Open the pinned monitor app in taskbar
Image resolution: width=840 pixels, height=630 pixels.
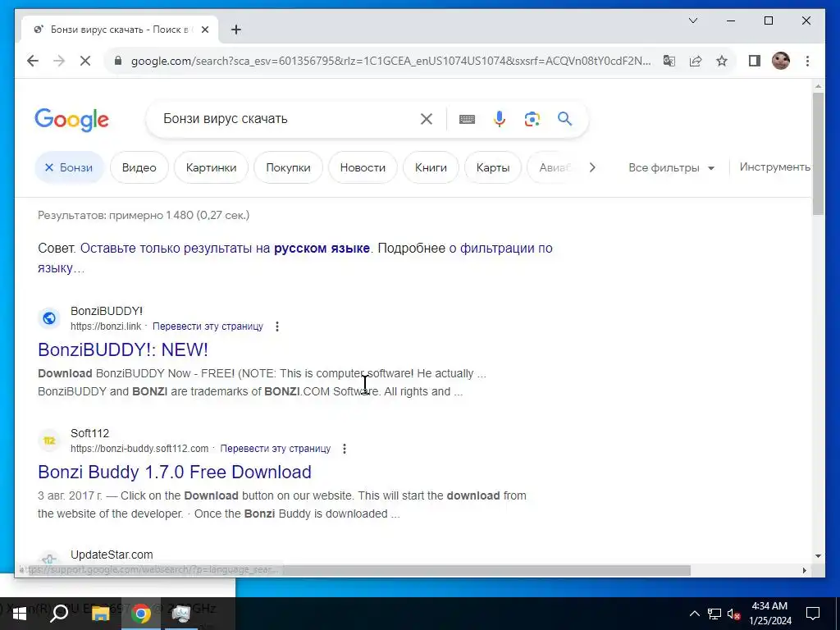coord(181,613)
